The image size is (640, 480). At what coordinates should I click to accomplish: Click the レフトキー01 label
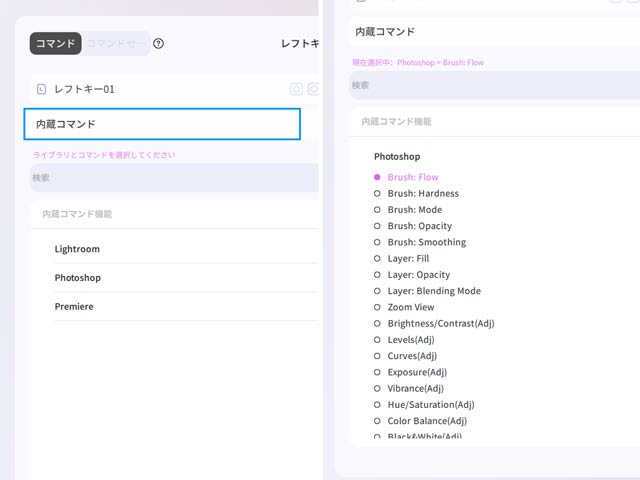point(84,89)
